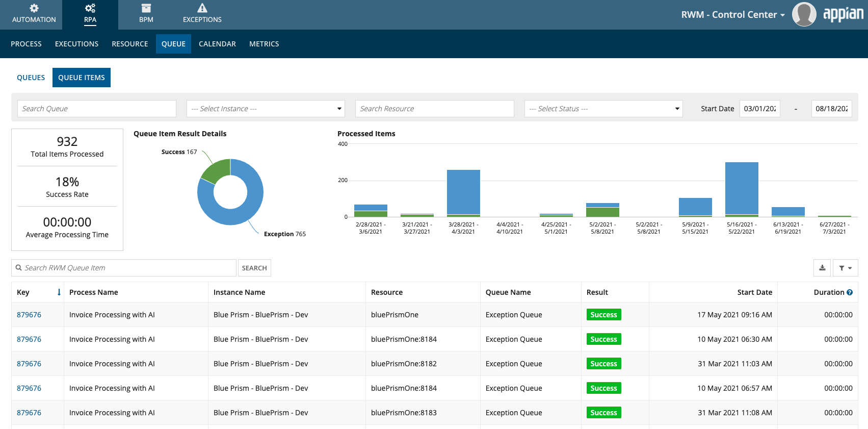The height and width of the screenshot is (429, 868).
Task: Focus the Search Resource field
Action: point(435,109)
